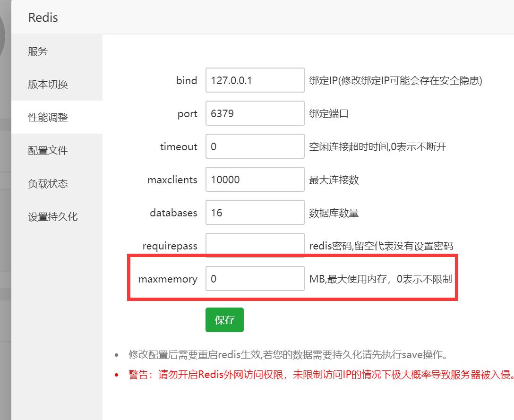
Task: Click the 修改配置后需要重启redis note
Action: (288, 354)
